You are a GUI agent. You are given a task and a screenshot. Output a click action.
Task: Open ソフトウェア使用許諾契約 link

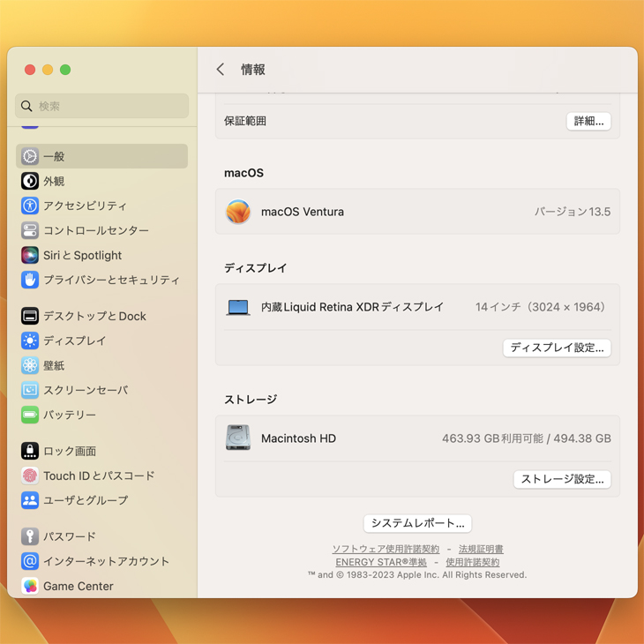click(x=386, y=549)
